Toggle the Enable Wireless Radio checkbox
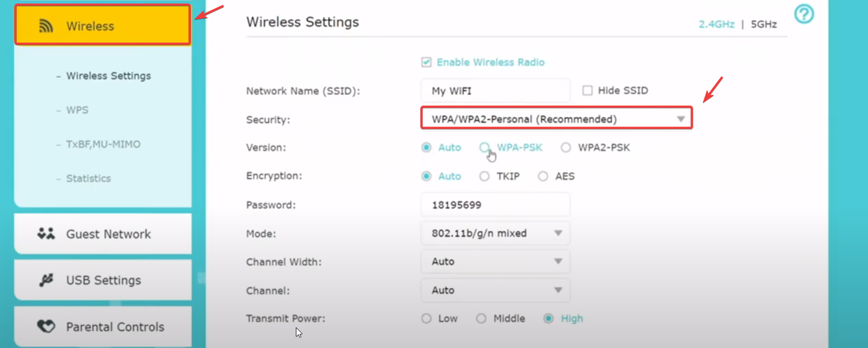Screen dimensions: 868x348 [427, 62]
